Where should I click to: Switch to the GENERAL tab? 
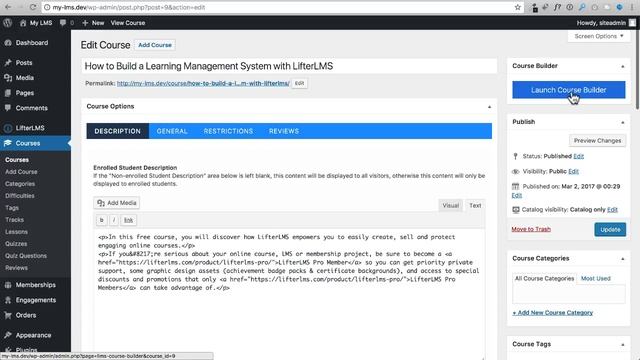(x=172, y=131)
